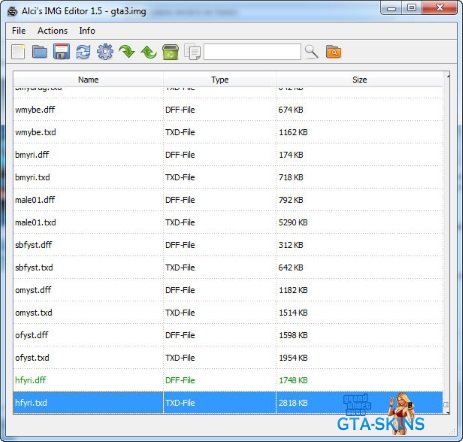This screenshot has height=442, width=463.
Task: Click the list's vertical scrollbar
Action: [x=446, y=243]
